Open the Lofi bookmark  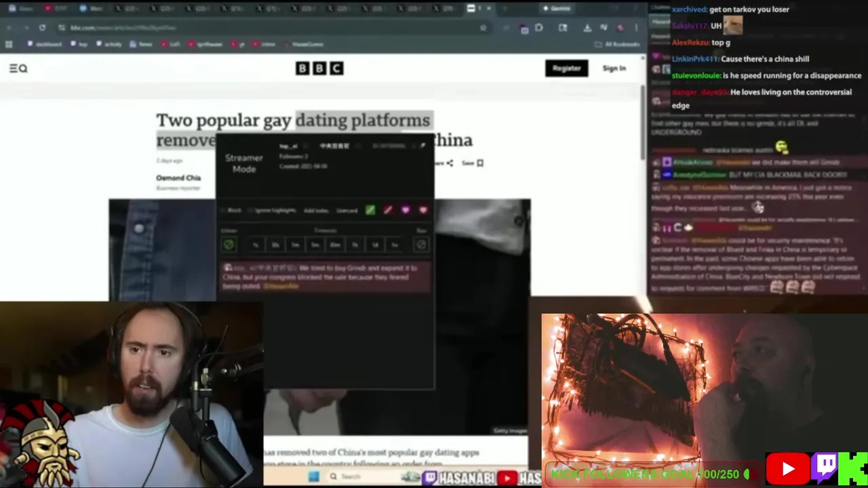pyautogui.click(x=171, y=44)
